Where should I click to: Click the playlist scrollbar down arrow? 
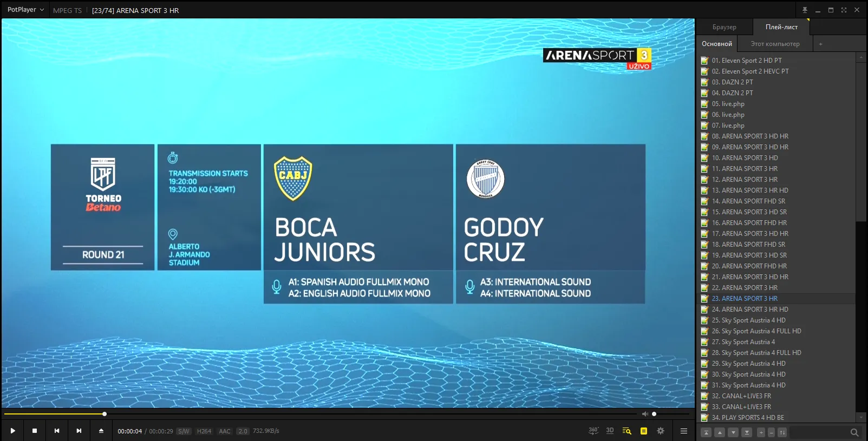[861, 418]
